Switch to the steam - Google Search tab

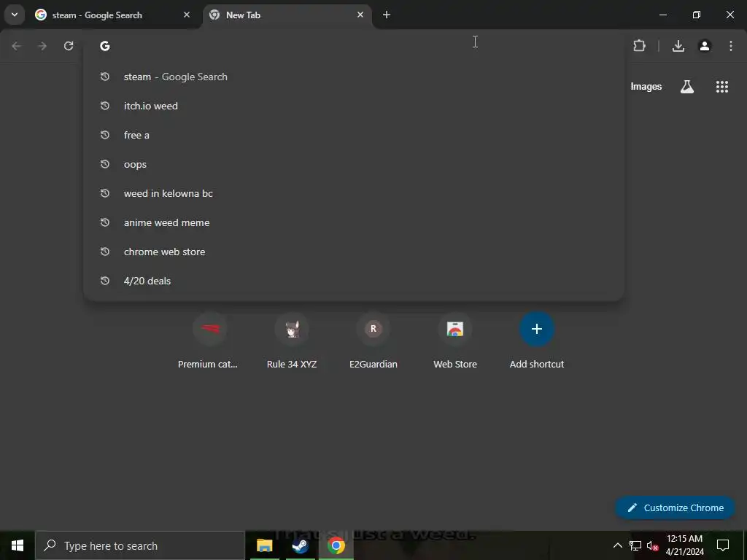coord(113,15)
